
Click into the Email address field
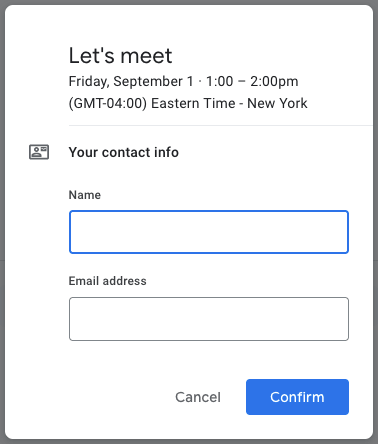coord(209,319)
